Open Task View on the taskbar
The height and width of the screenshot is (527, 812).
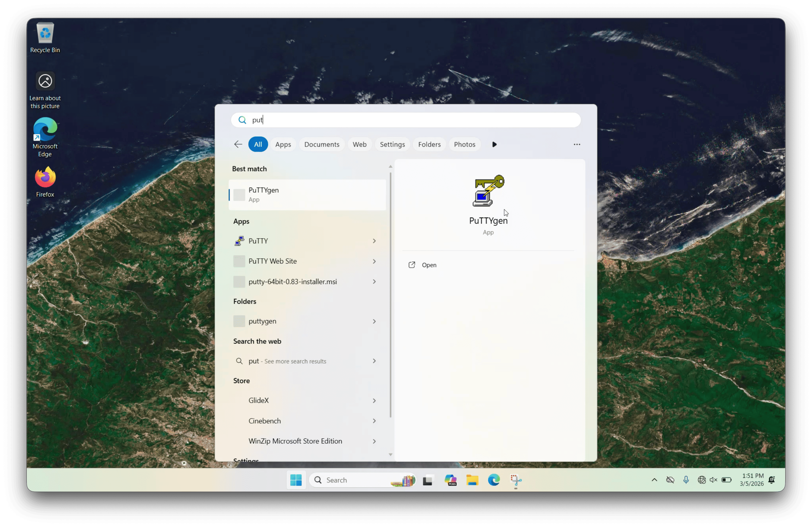[427, 480]
